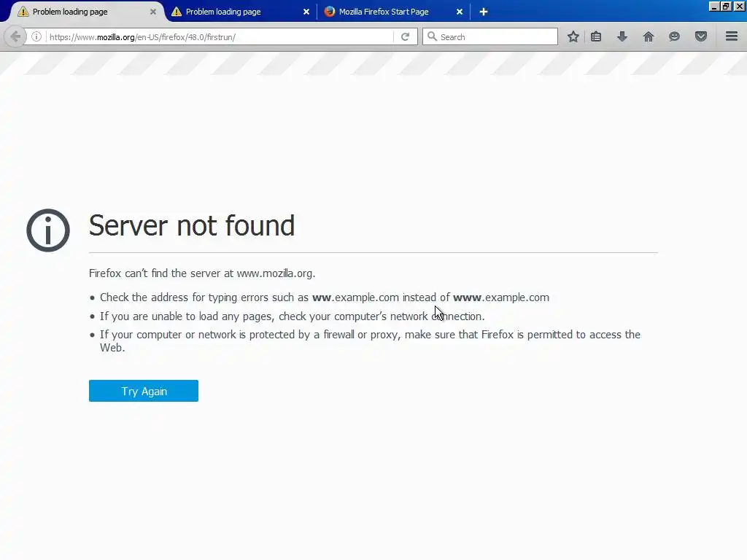The width and height of the screenshot is (747, 560).
Task: Click warning icon on second tab
Action: (x=177, y=12)
